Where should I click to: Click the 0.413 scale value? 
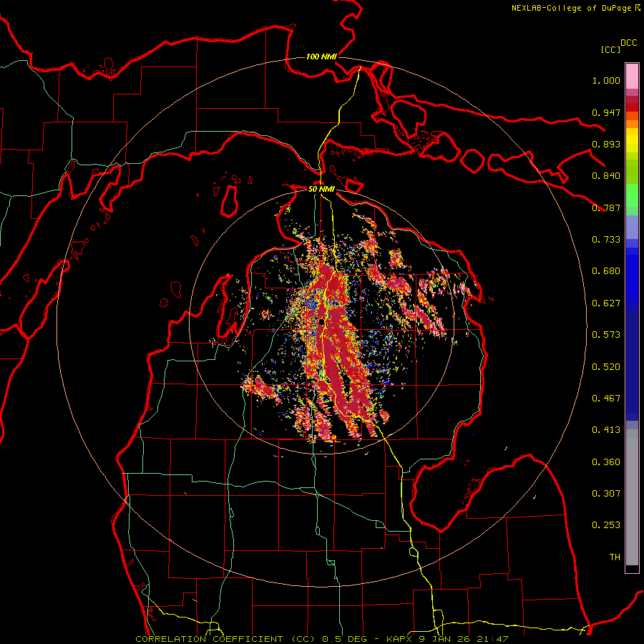606,430
